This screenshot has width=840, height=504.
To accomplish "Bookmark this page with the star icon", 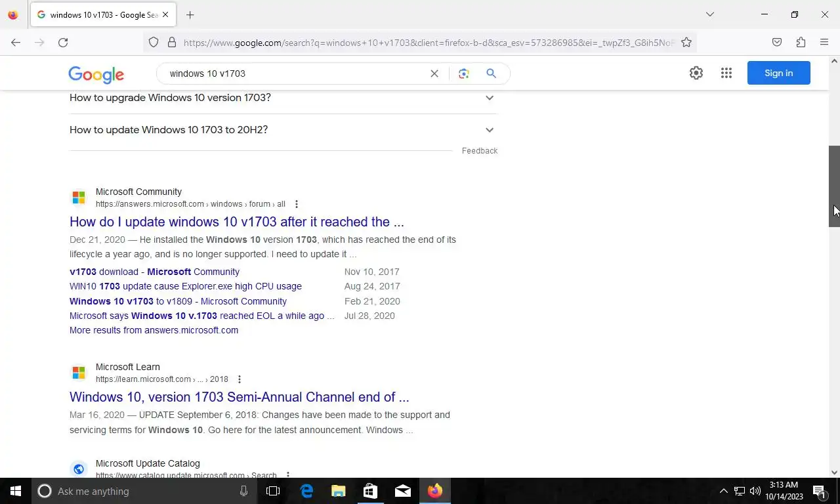I will 686,42.
